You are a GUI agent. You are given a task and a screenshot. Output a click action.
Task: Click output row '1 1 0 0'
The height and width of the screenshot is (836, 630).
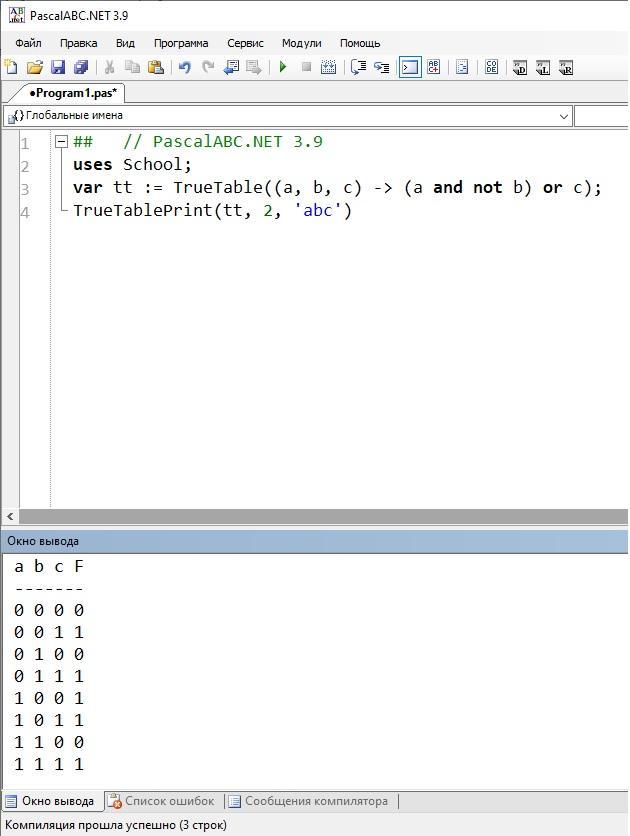(x=49, y=742)
